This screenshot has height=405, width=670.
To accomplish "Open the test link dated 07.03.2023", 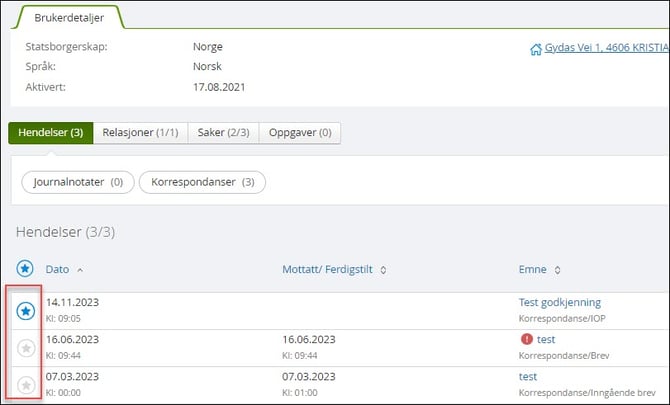I will pos(527,376).
